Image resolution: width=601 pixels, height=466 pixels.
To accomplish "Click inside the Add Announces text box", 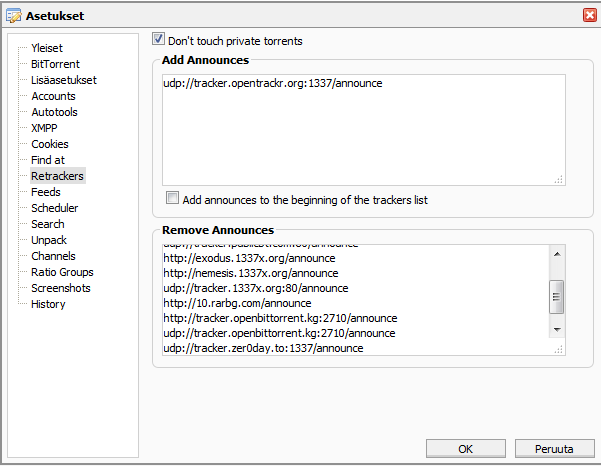I will 360,130.
